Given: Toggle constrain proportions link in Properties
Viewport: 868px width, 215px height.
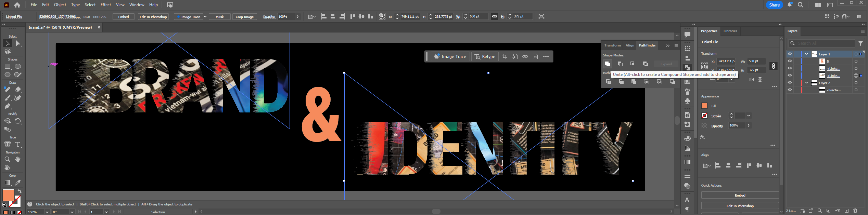Looking at the screenshot, I should click(x=773, y=66).
